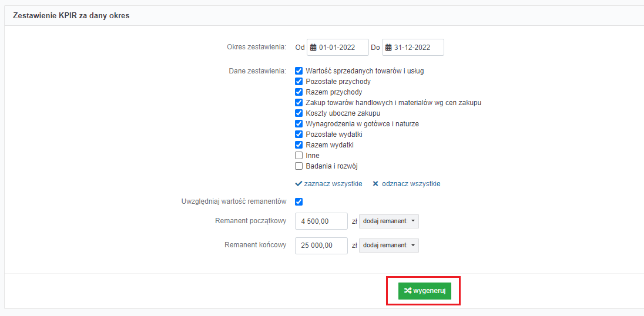Select the zaznacz wszystkie link
This screenshot has width=644, height=316.
[x=333, y=184]
